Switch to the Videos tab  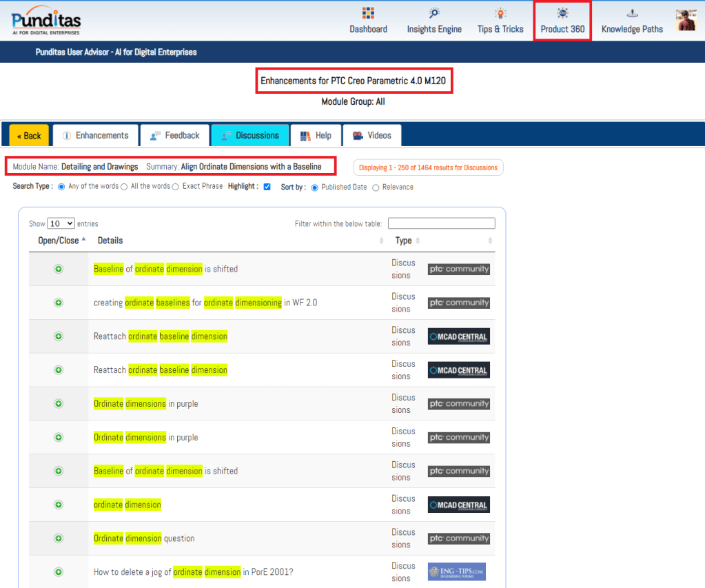point(371,136)
